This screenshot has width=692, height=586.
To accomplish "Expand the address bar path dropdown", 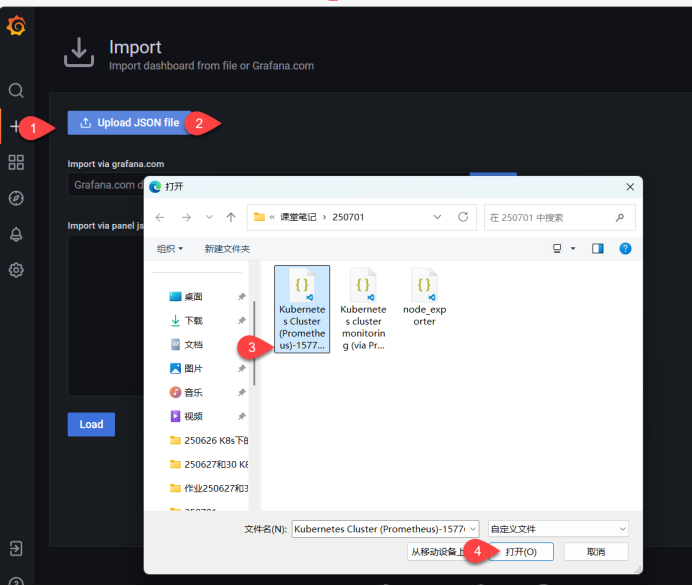I will tap(437, 217).
